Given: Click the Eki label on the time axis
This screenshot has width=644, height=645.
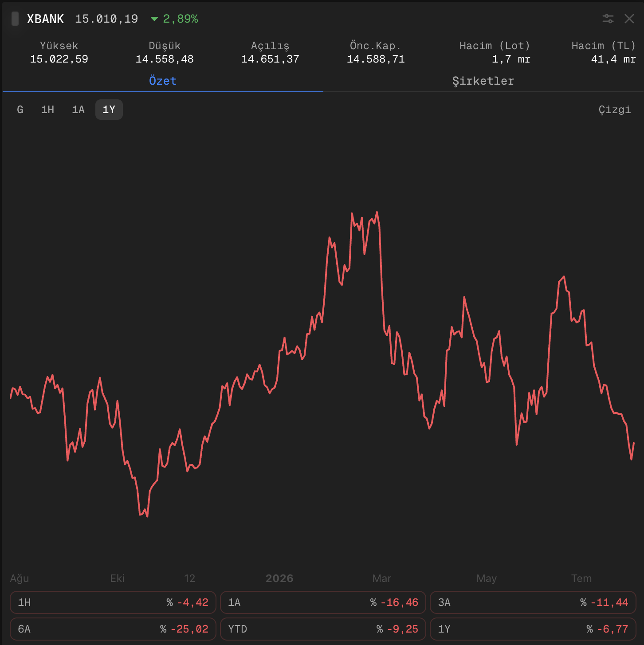Looking at the screenshot, I should tap(118, 578).
